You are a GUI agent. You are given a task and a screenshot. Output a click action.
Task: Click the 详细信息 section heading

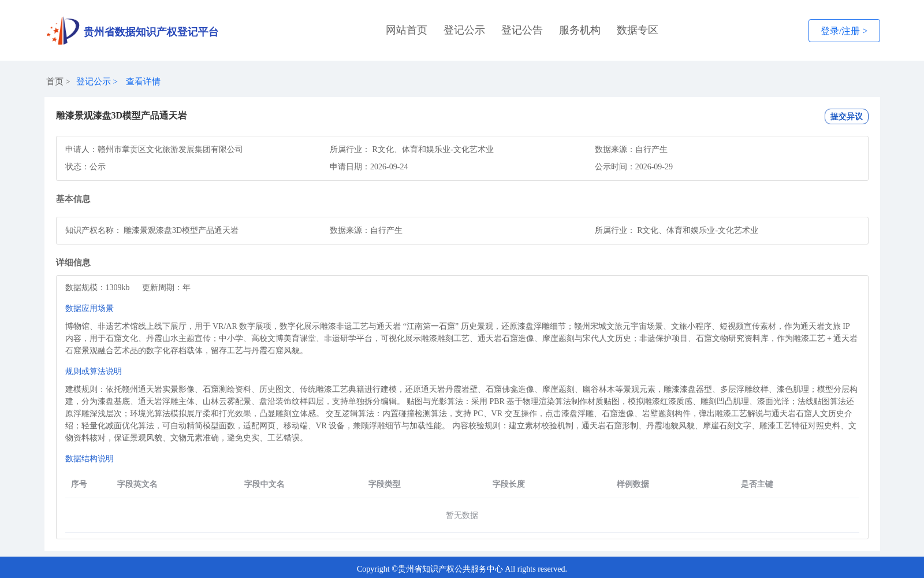pyautogui.click(x=73, y=262)
